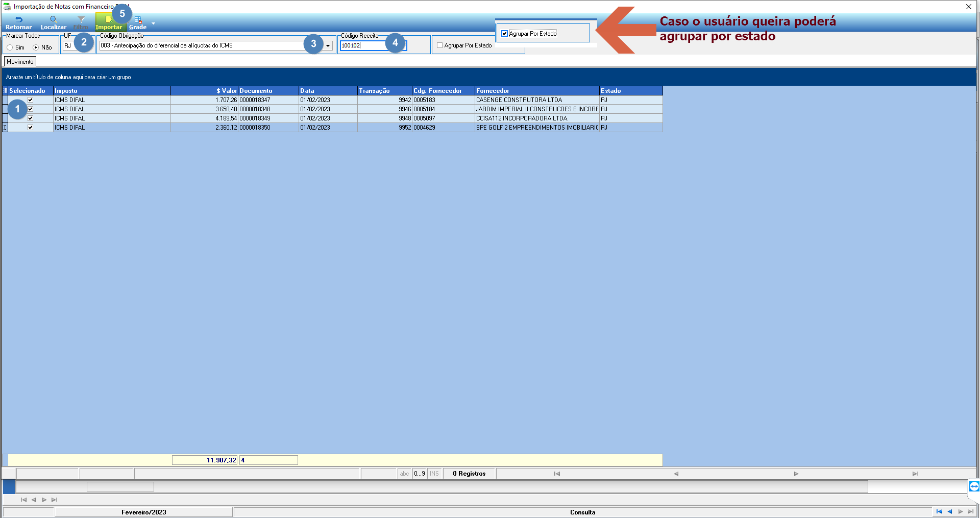Open the Código Obrigação dropdown arrow

tap(328, 46)
